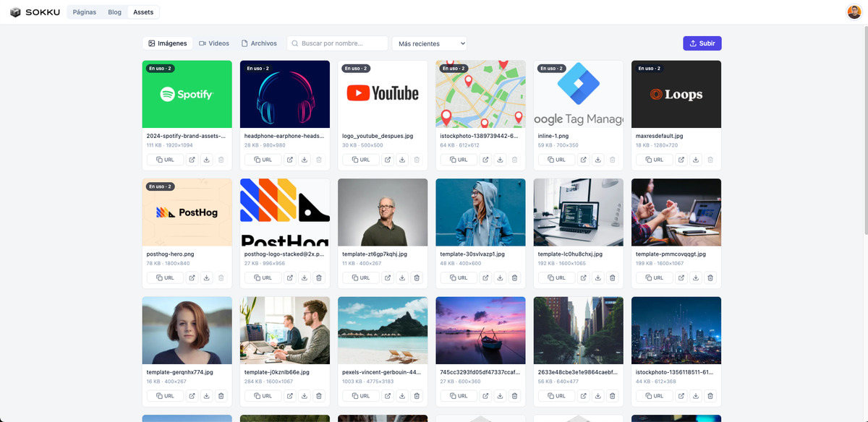
Task: Select the YouTube logo thumbnail
Action: click(383, 94)
